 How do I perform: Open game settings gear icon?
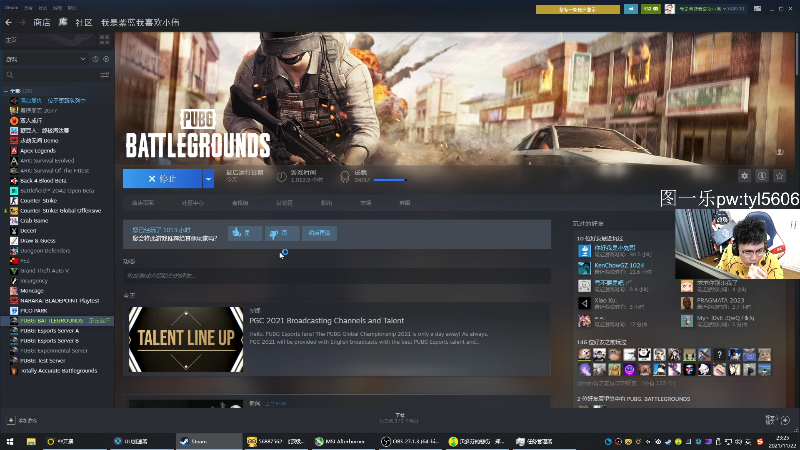[744, 176]
